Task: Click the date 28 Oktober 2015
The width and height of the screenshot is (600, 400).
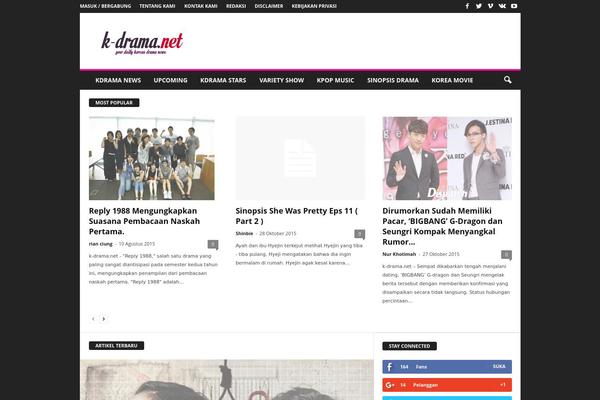Action: coord(278,233)
